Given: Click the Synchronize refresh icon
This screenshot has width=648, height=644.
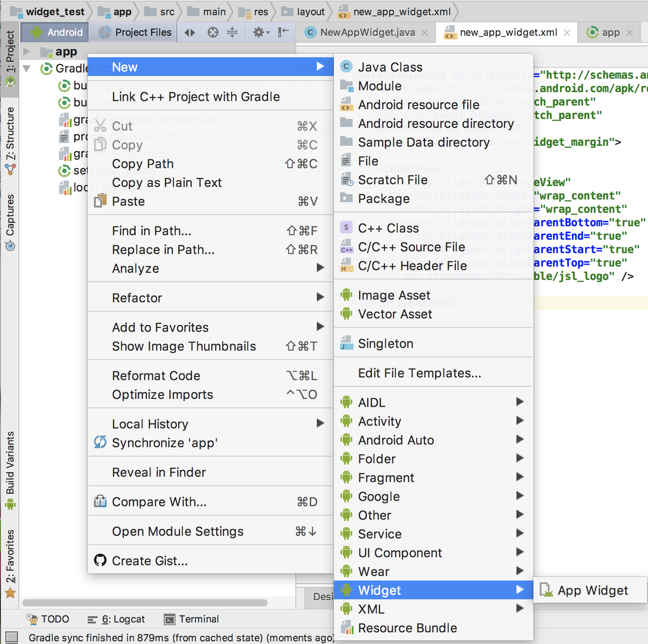Looking at the screenshot, I should [100, 442].
